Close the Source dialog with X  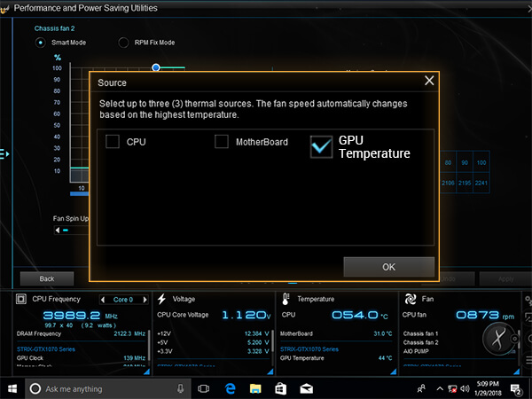pyautogui.click(x=430, y=81)
